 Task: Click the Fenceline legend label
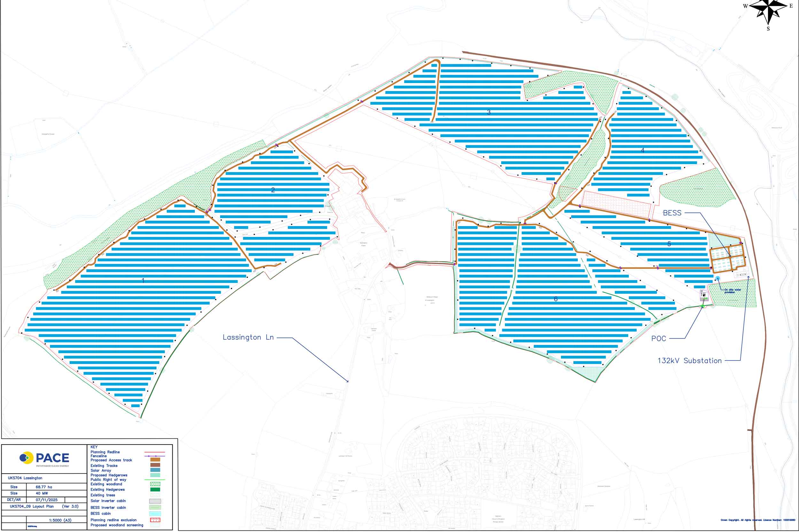point(98,456)
